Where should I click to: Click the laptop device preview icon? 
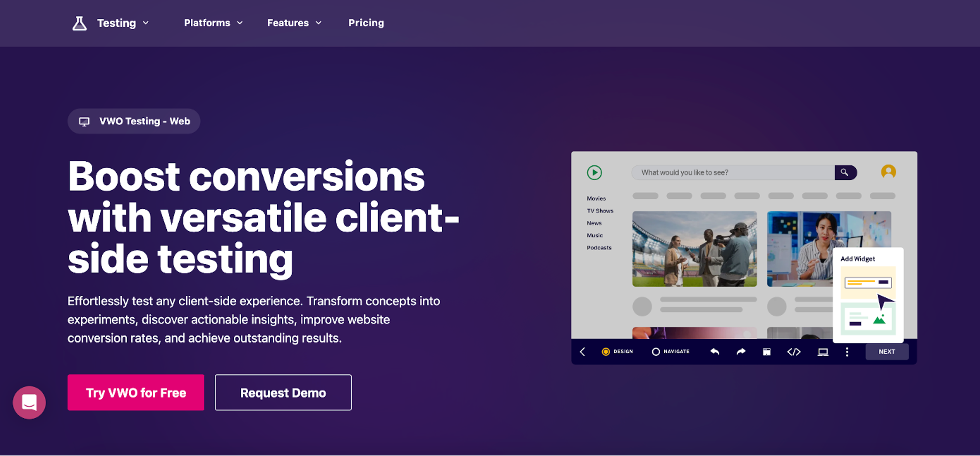click(823, 352)
